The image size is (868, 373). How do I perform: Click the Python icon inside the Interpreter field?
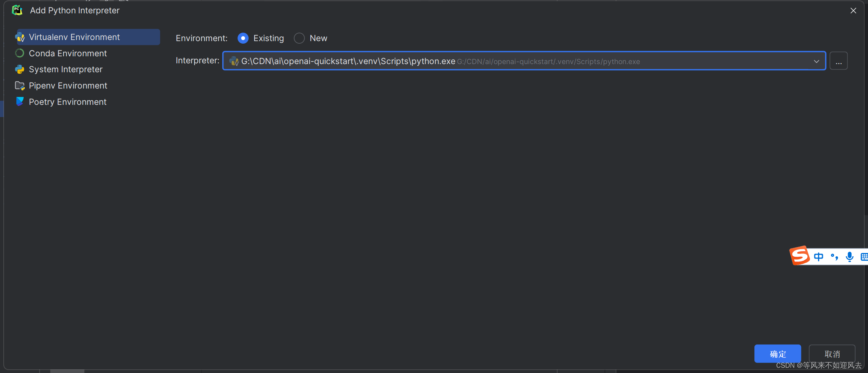(234, 61)
